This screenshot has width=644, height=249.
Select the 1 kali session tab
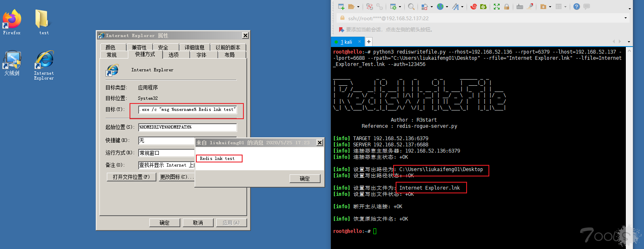(347, 42)
